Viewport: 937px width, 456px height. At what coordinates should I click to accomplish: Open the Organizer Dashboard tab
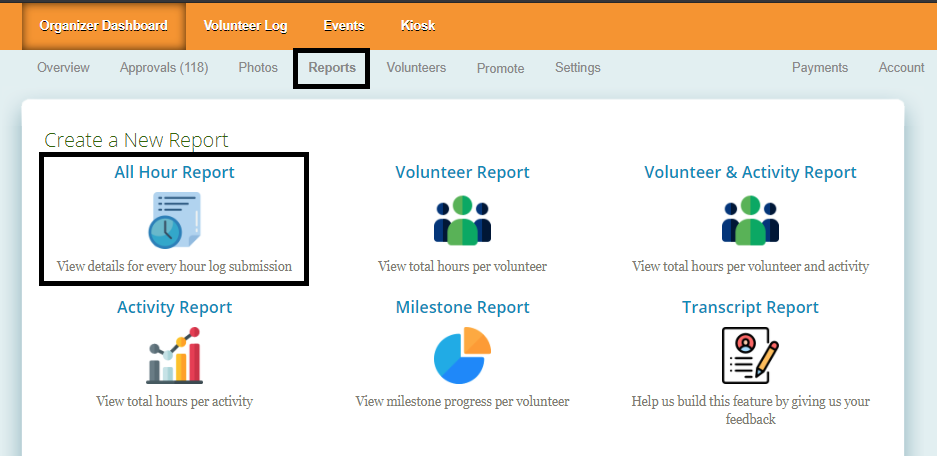(x=103, y=26)
